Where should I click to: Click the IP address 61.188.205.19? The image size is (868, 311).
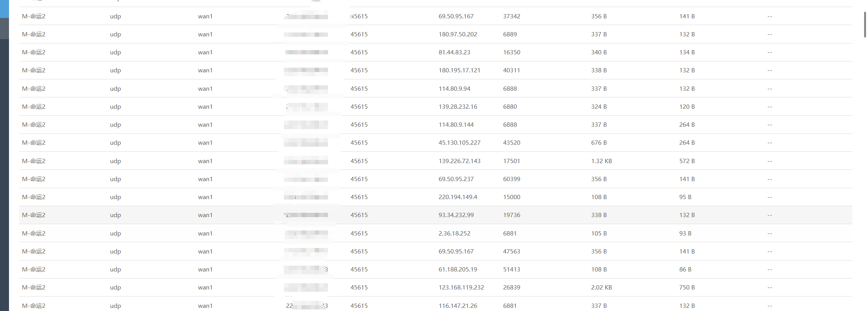coord(457,270)
